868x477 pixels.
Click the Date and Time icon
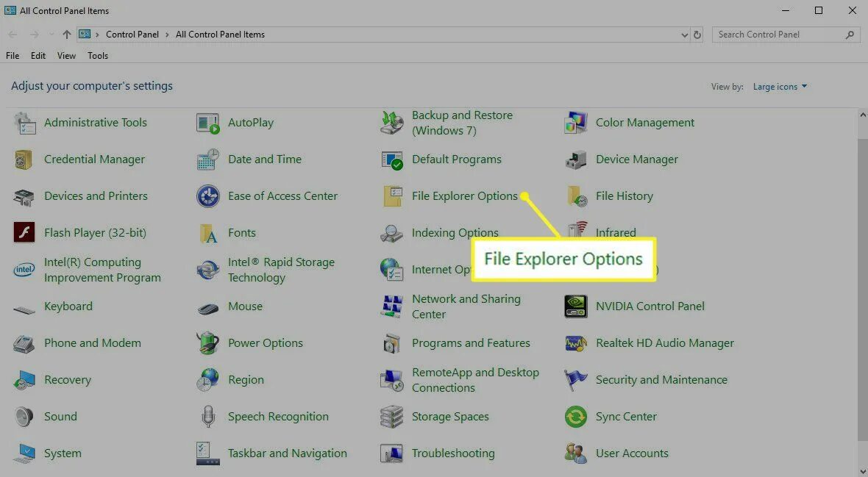208,159
